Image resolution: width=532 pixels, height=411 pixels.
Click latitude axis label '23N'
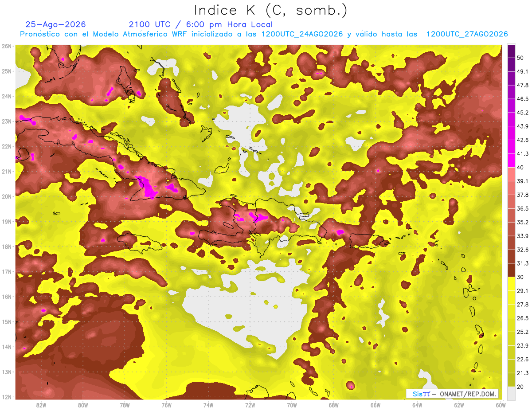6,121
